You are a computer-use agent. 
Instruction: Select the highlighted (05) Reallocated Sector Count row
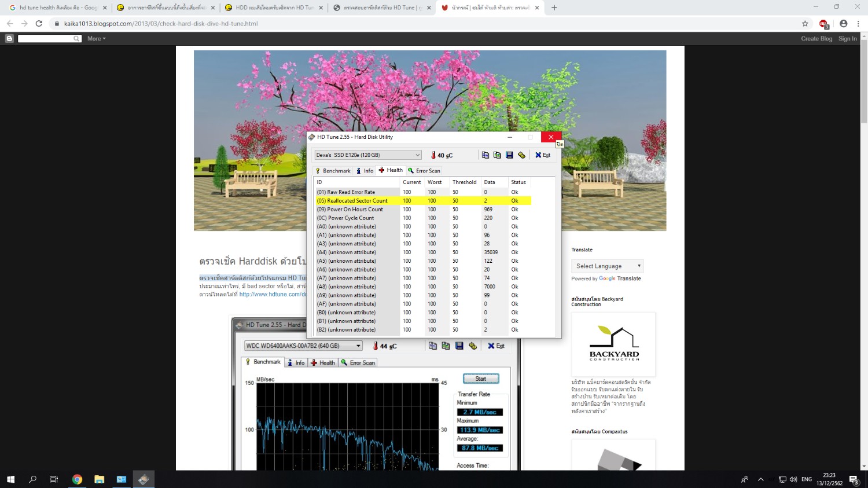pyautogui.click(x=423, y=201)
